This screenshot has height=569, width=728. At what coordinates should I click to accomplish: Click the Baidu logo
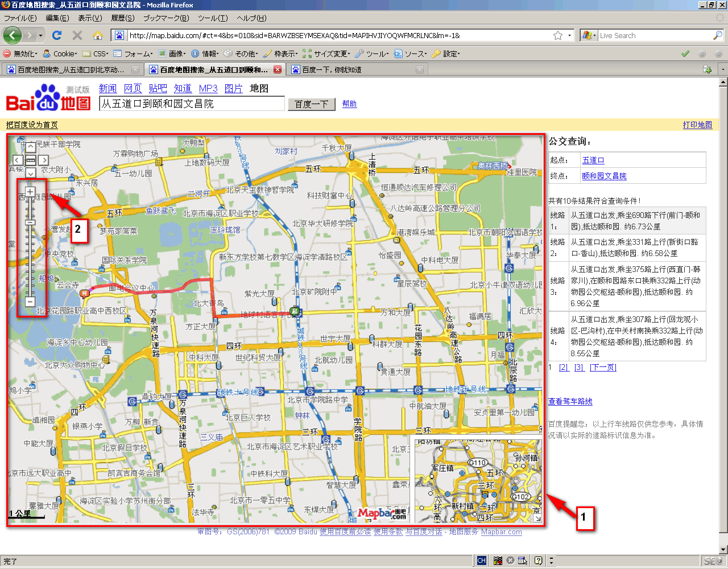tap(48, 98)
